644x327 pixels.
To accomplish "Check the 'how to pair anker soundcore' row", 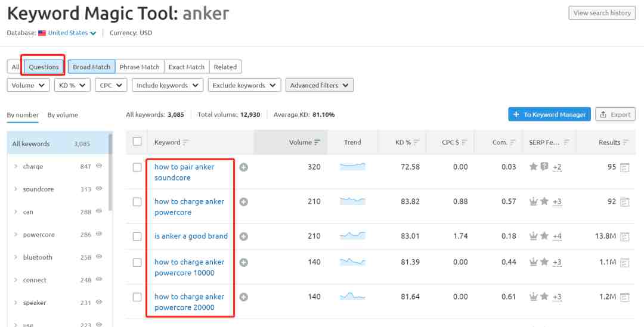I will 137,167.
